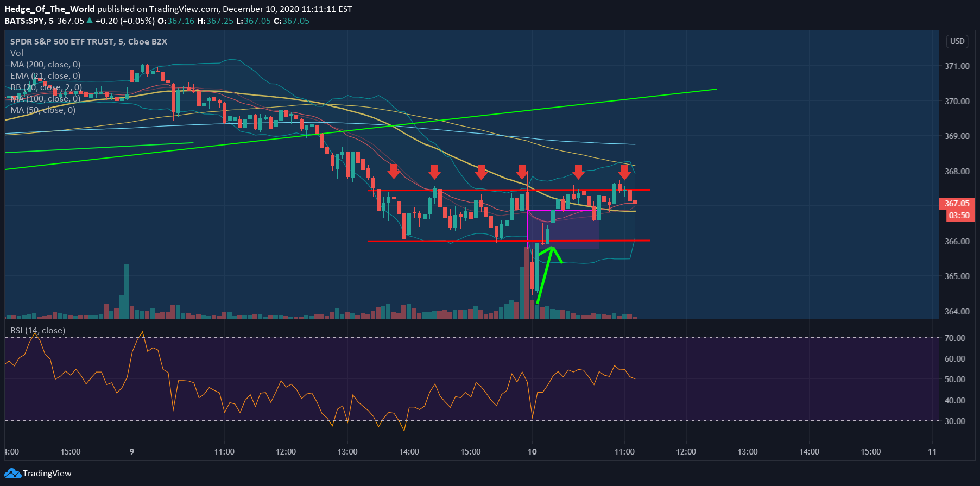Click the 369.00 price axis label
The width and height of the screenshot is (980, 486).
pyautogui.click(x=957, y=136)
